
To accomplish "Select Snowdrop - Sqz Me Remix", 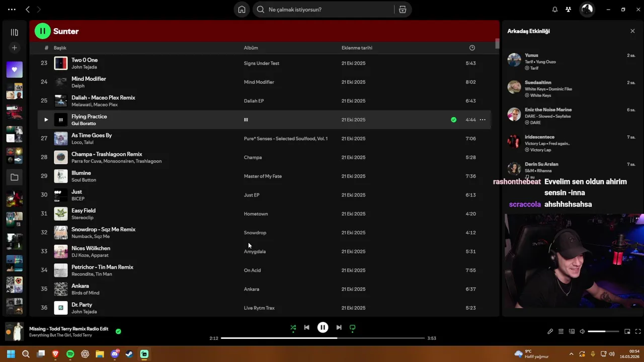I will click(x=104, y=229).
